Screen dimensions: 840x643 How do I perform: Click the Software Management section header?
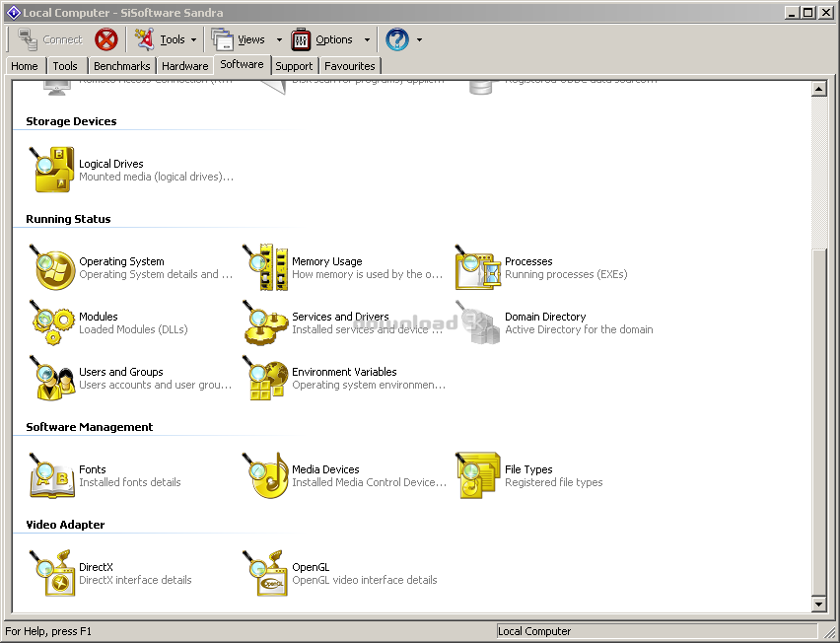point(90,427)
